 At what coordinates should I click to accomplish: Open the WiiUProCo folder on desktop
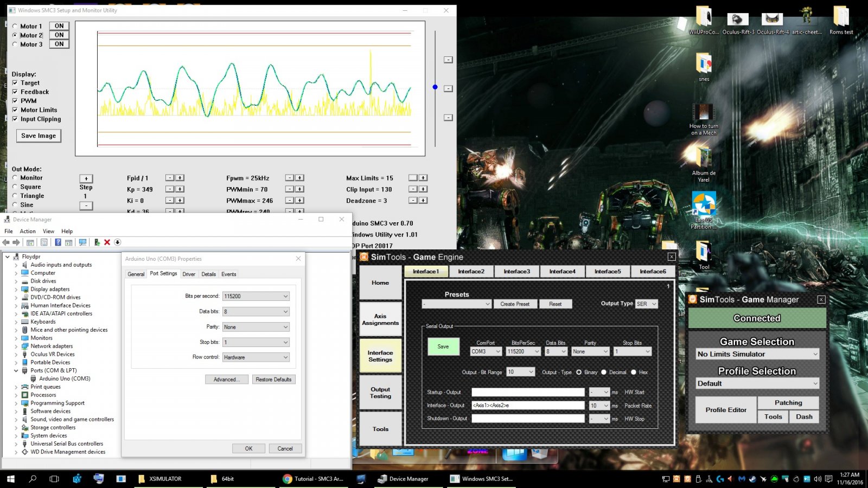tap(704, 21)
